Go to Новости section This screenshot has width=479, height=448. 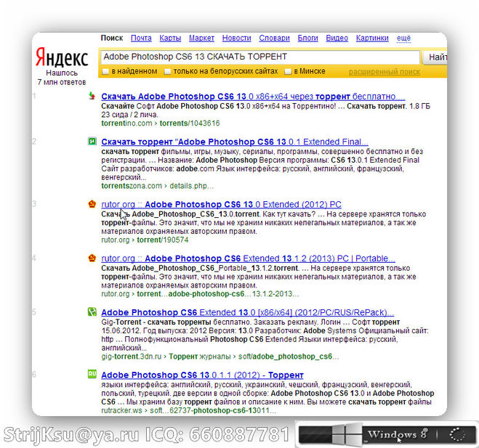coord(236,38)
